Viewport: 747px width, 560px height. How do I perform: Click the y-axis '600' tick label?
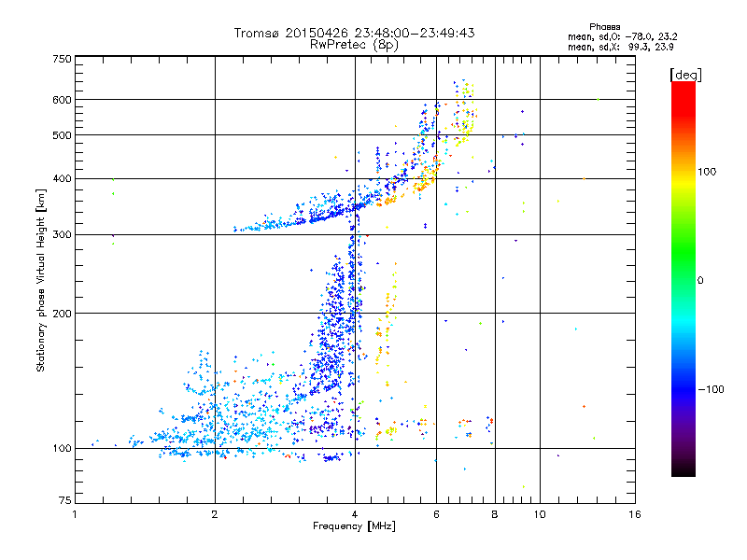63,100
